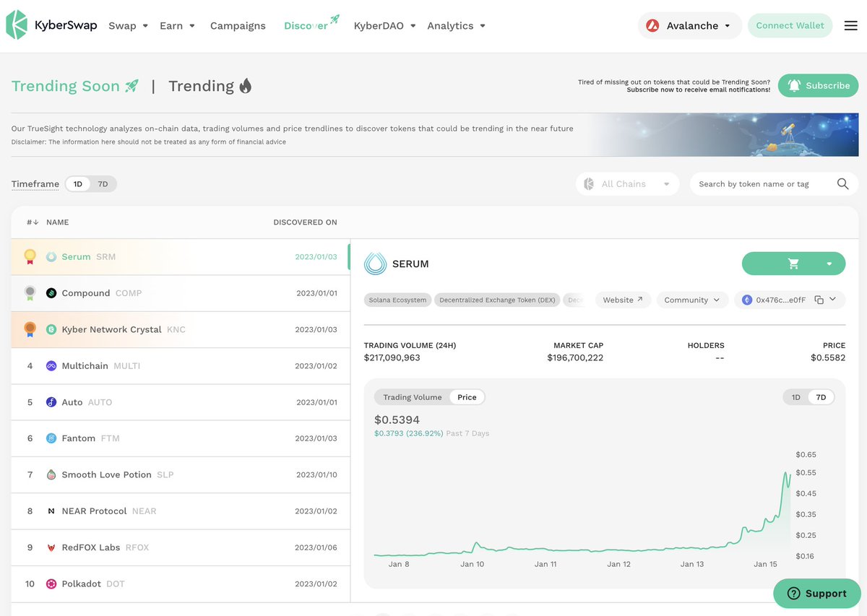Click the Kyber Network Crystal token icon

click(x=51, y=329)
